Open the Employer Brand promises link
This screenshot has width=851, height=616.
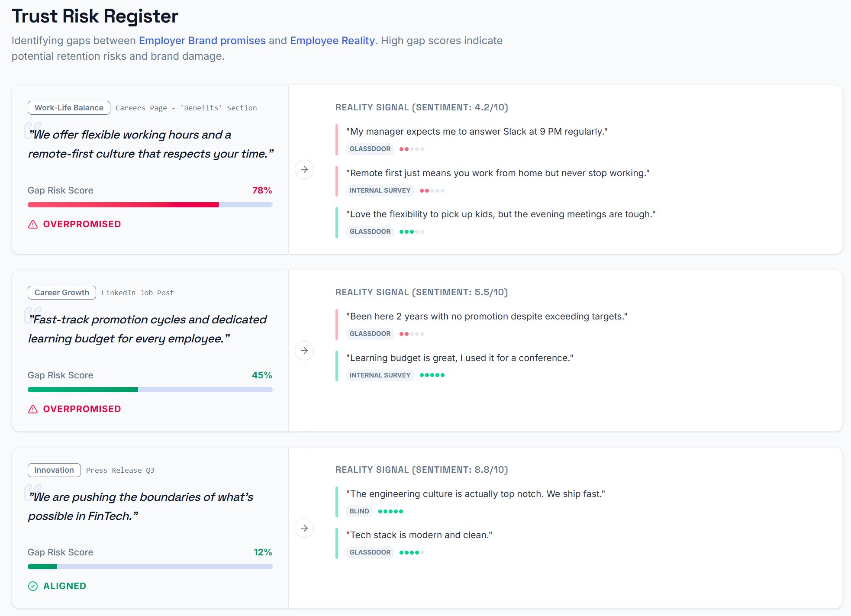click(x=202, y=40)
